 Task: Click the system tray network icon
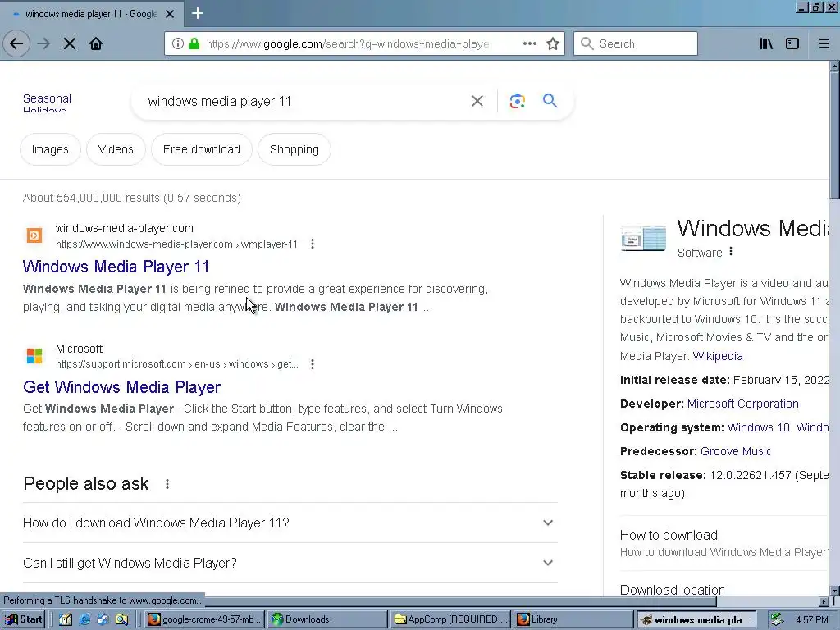pyautogui.click(x=777, y=619)
